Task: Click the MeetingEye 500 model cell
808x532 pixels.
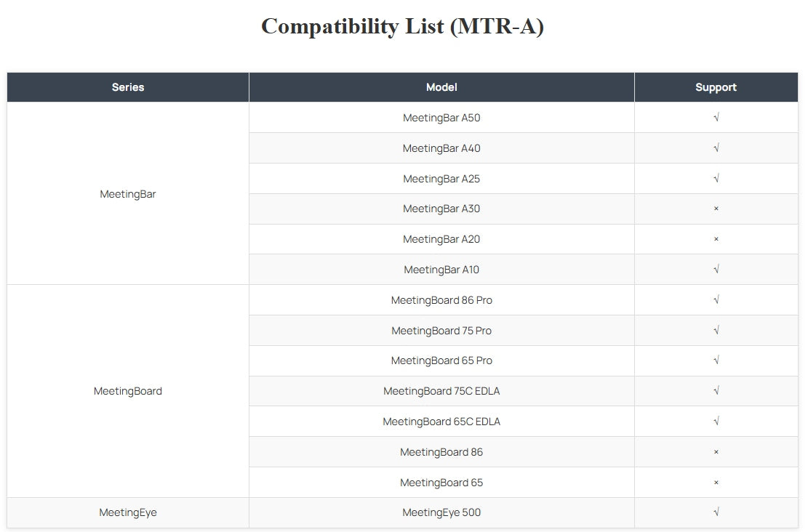Action: (441, 512)
